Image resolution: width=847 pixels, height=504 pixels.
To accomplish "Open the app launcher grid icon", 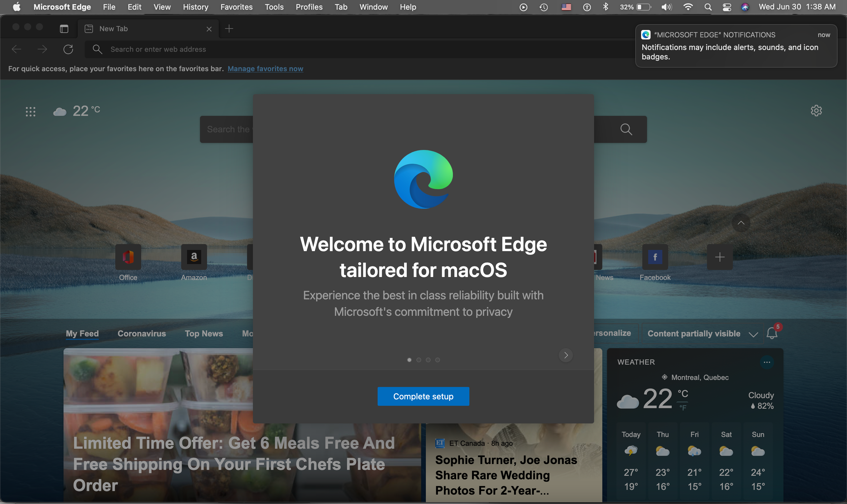I will [x=31, y=111].
